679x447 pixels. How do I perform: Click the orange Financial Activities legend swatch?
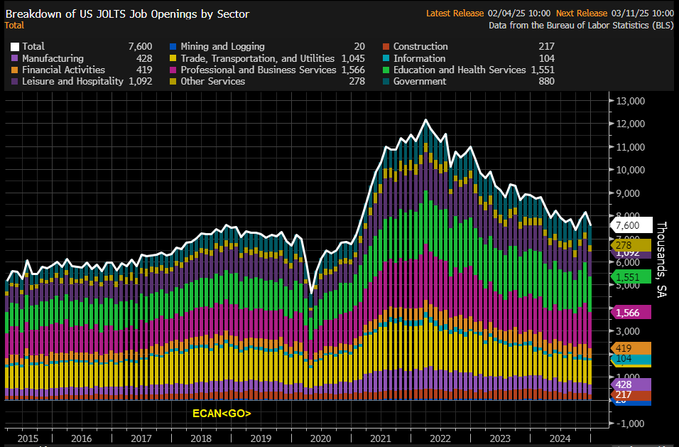point(13,72)
